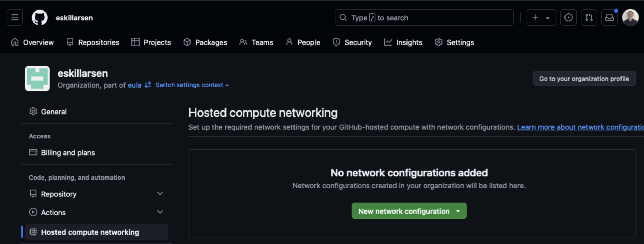Open the Actions sidebar section
This screenshot has width=644, height=244.
coord(96,213)
